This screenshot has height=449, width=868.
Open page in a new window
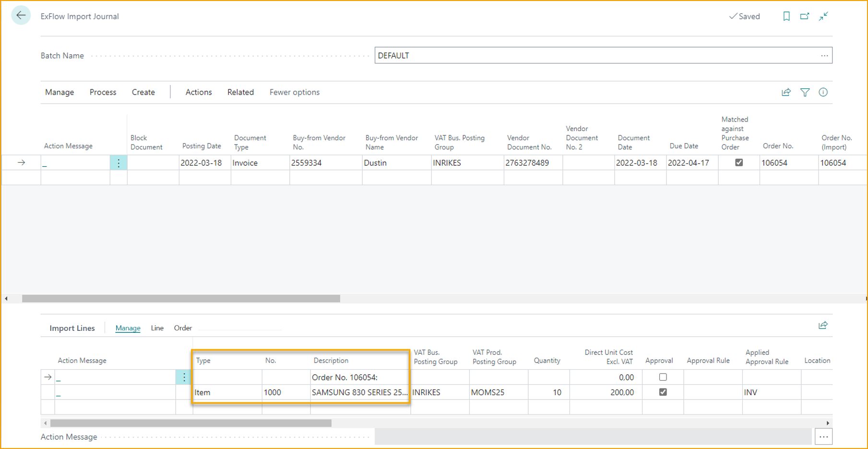805,16
